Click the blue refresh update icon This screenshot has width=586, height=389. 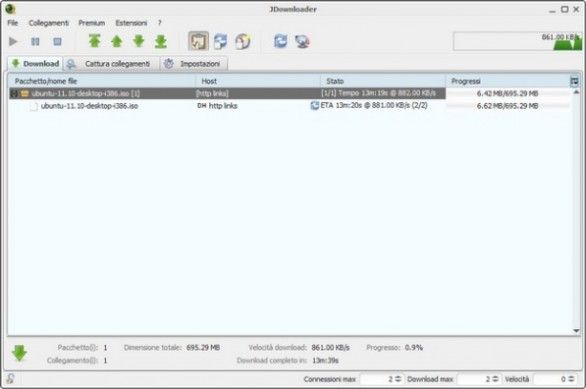tap(280, 41)
